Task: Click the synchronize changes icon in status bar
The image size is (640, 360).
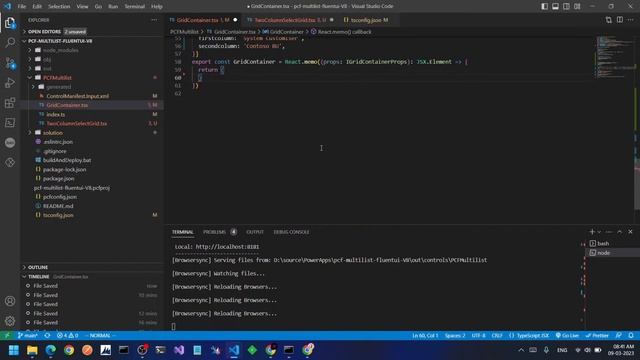Action: [x=47, y=336]
